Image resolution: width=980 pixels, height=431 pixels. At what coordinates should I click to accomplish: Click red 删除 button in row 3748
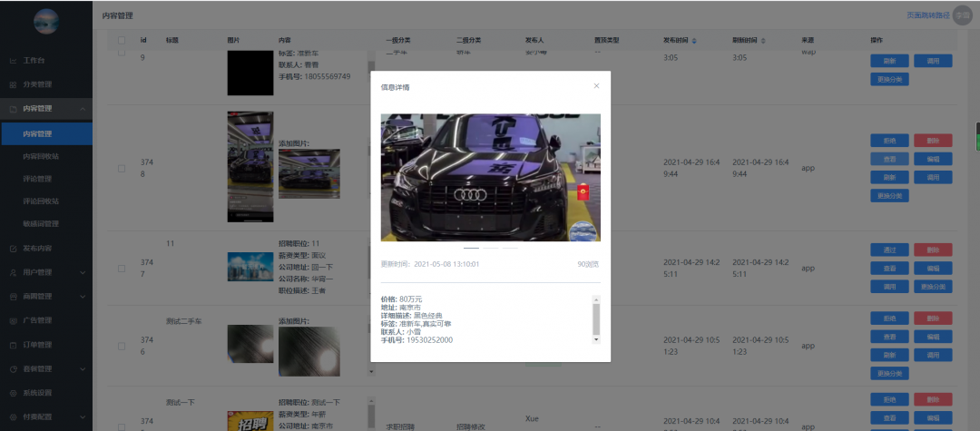click(933, 141)
